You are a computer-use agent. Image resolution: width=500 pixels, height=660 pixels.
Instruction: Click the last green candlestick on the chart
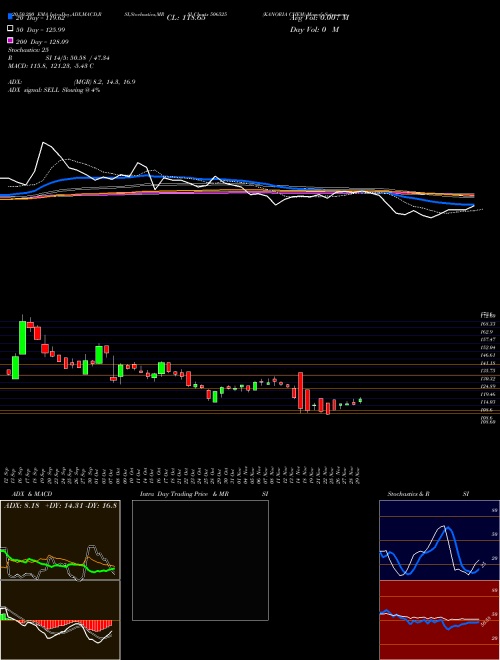(x=360, y=400)
